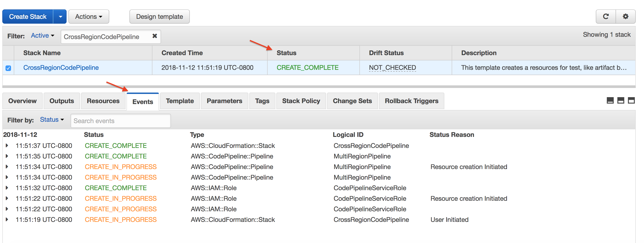
Task: Open the Active filter dropdown
Action: click(x=42, y=36)
